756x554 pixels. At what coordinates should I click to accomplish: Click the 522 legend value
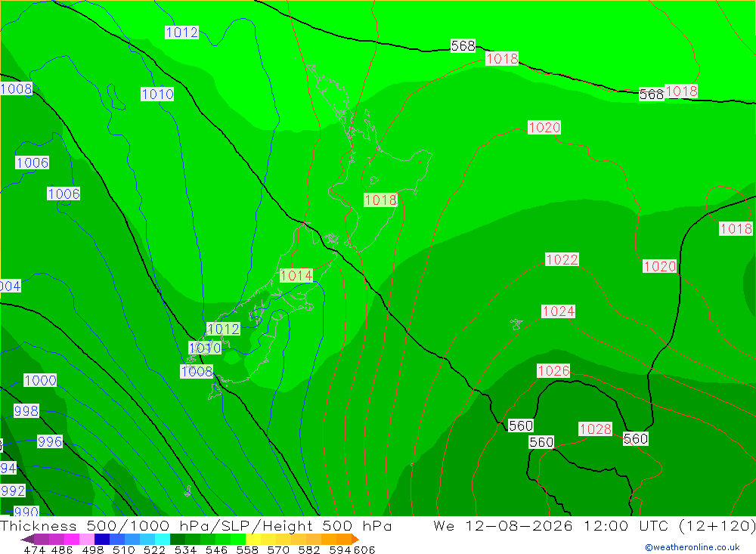[x=155, y=549]
